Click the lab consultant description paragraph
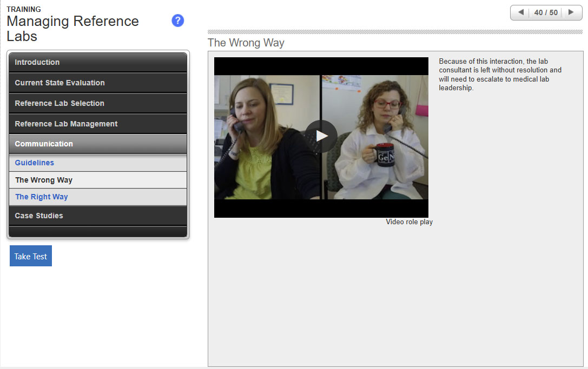Viewport: 588px width, 369px height. click(500, 75)
